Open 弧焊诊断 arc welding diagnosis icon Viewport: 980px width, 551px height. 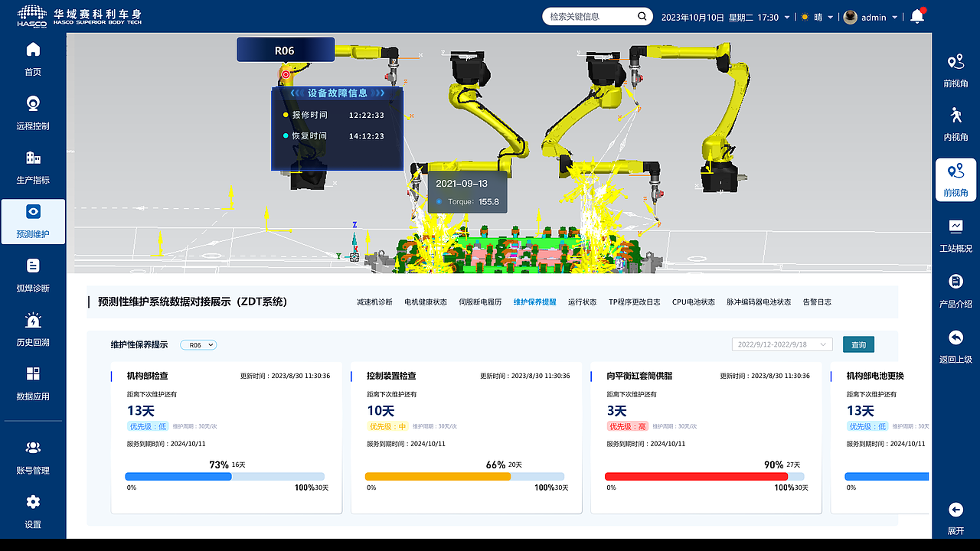33,266
